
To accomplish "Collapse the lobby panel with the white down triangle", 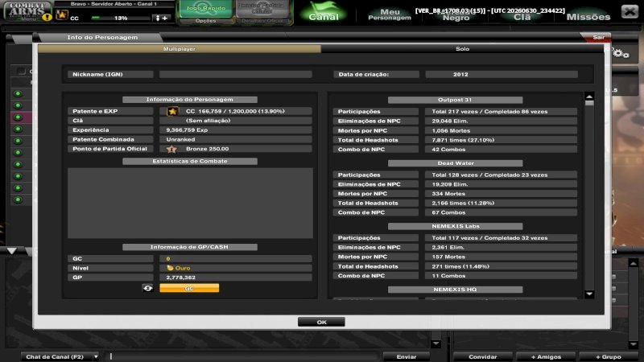I will click(12, 250).
